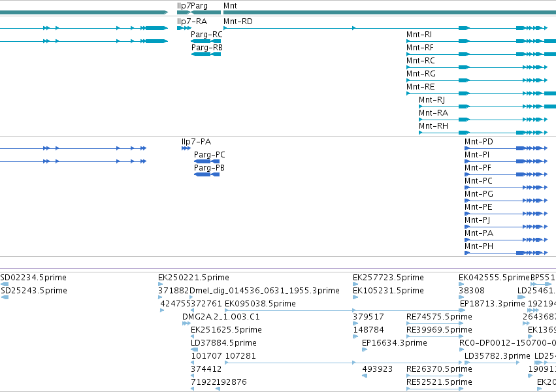The image size is (556, 392).
Task: Click the Mnt-PD protein label
Action: 479,142
